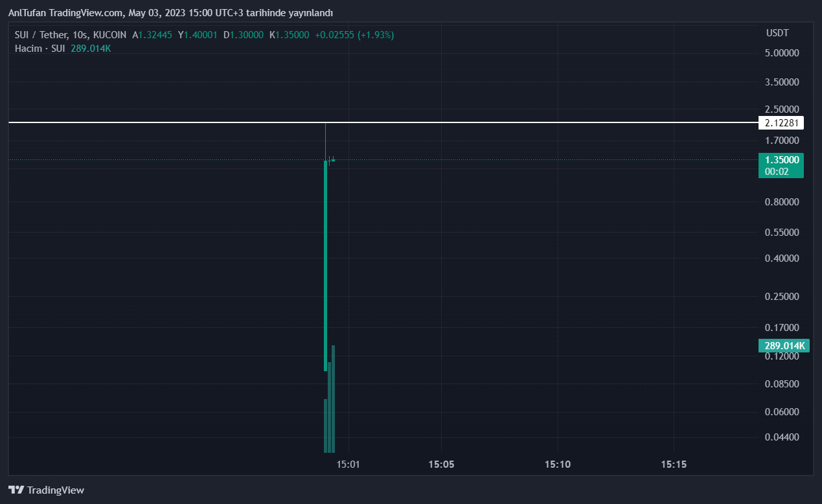Click the 15:01 time axis label
The image size is (822, 504).
pos(348,464)
